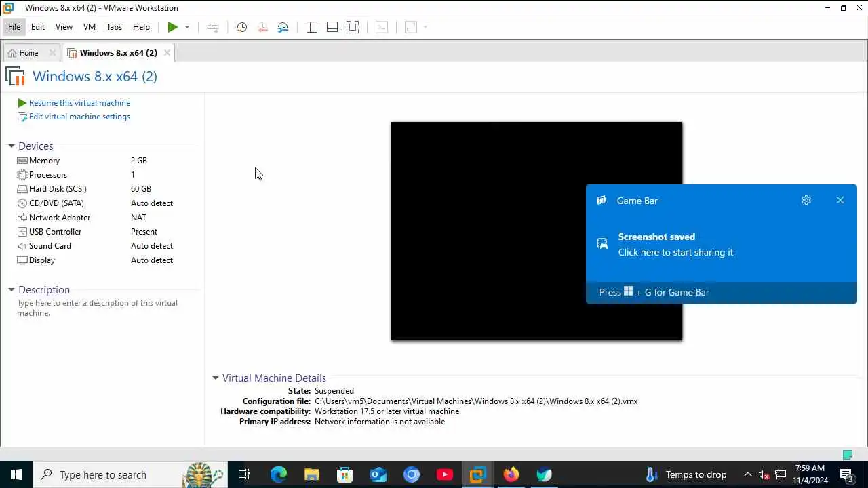Click the muted volume tray icon
Screen dimensions: 868x488
coord(764,474)
